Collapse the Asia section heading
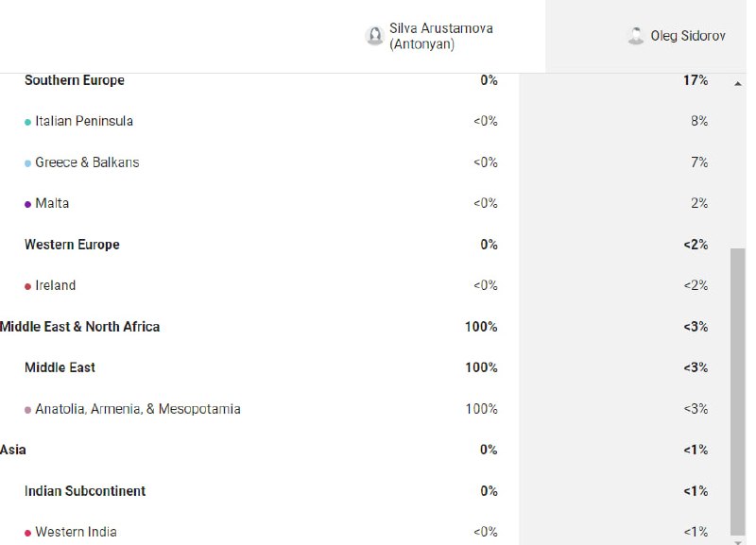The image size is (756, 545). (13, 450)
